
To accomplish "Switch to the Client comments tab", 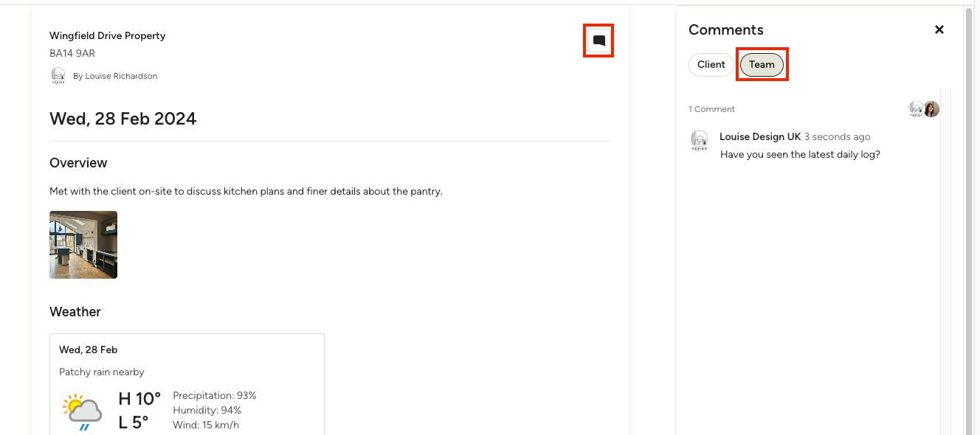I will [x=711, y=65].
